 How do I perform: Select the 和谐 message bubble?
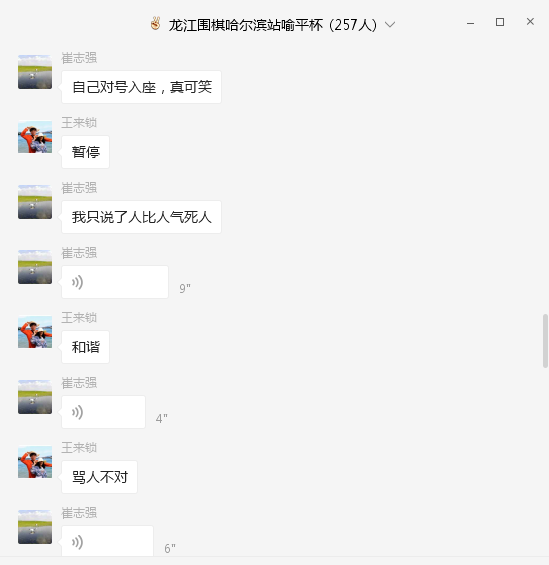85,347
